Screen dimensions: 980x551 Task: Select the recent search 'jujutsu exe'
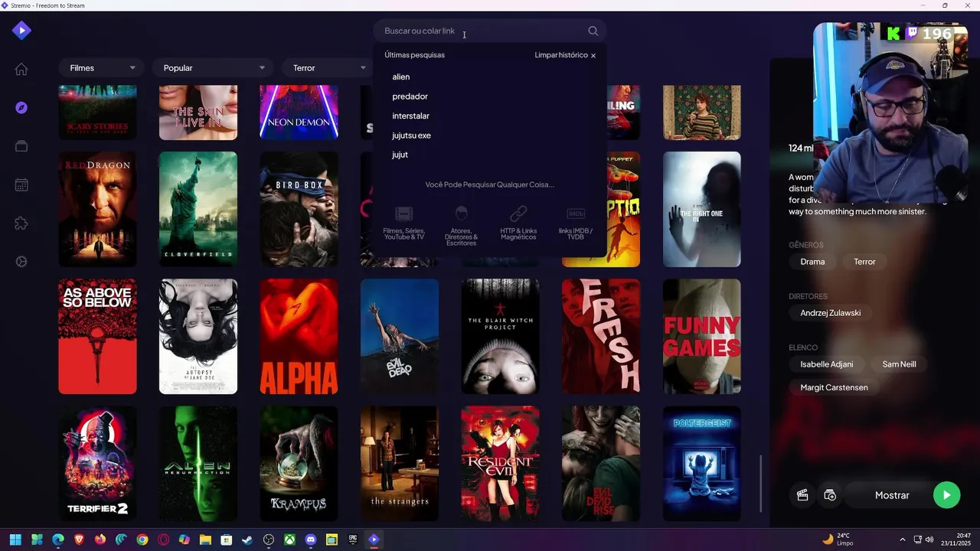click(411, 135)
